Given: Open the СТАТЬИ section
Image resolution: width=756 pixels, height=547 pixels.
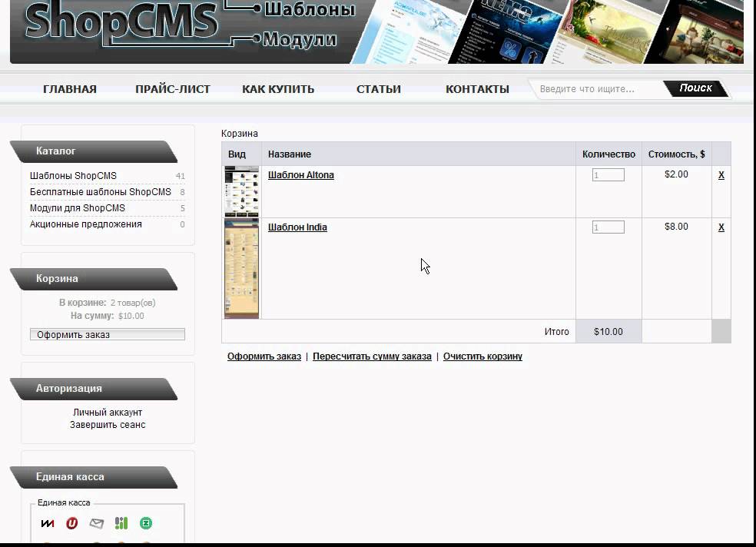Looking at the screenshot, I should point(379,89).
